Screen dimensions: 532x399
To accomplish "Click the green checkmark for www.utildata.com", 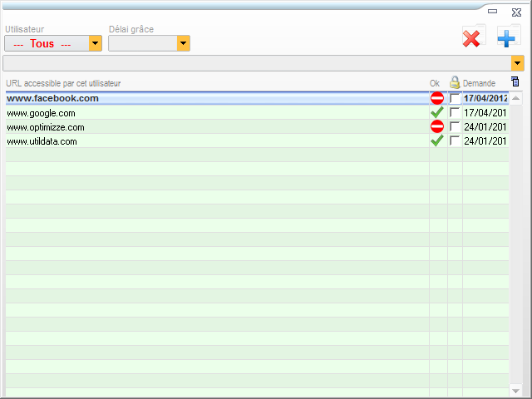I will tap(437, 140).
